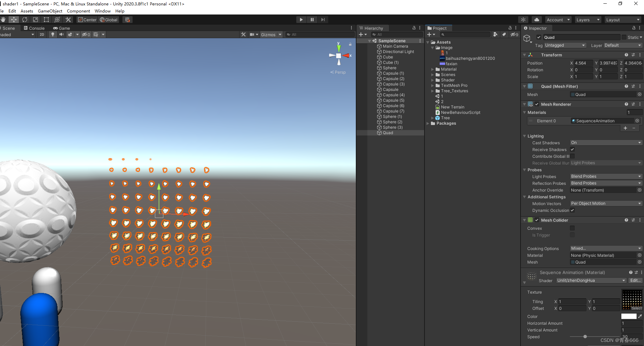This screenshot has width=644, height=346.
Task: Expand the Material folder
Action: pyautogui.click(x=433, y=69)
